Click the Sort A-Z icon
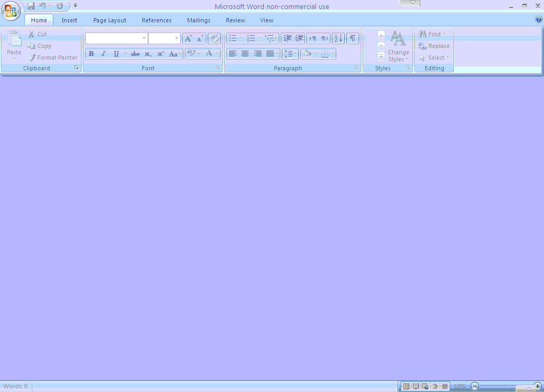Image resolution: width=544 pixels, height=392 pixels. tap(338, 38)
